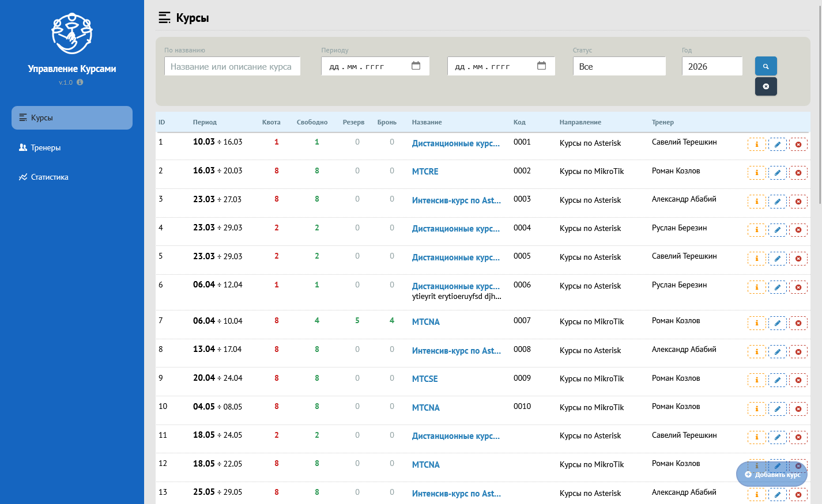Open calendar picker in first period field
Screen dimensions: 822x504
pyautogui.click(x=416, y=66)
